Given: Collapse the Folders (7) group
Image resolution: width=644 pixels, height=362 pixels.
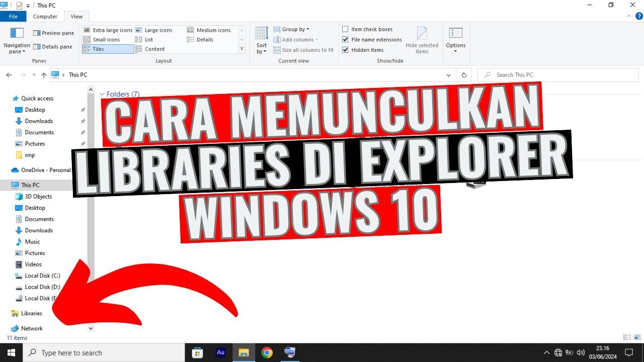Looking at the screenshot, I should point(102,94).
